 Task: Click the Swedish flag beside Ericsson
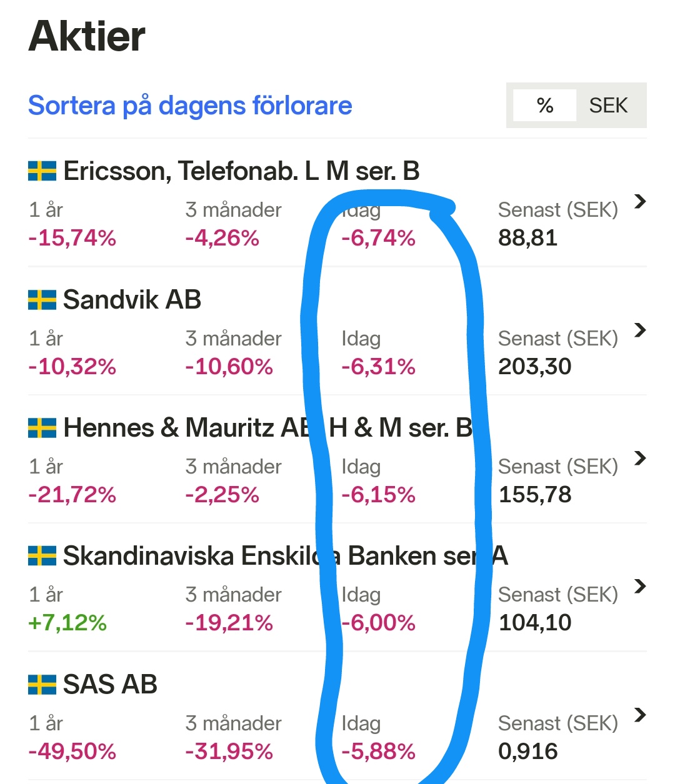point(42,171)
